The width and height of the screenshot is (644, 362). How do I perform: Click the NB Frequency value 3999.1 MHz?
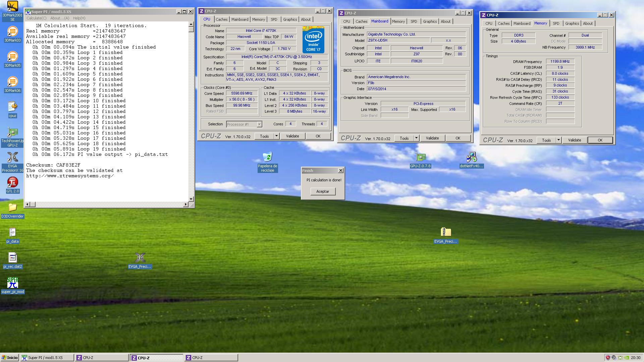tap(585, 48)
